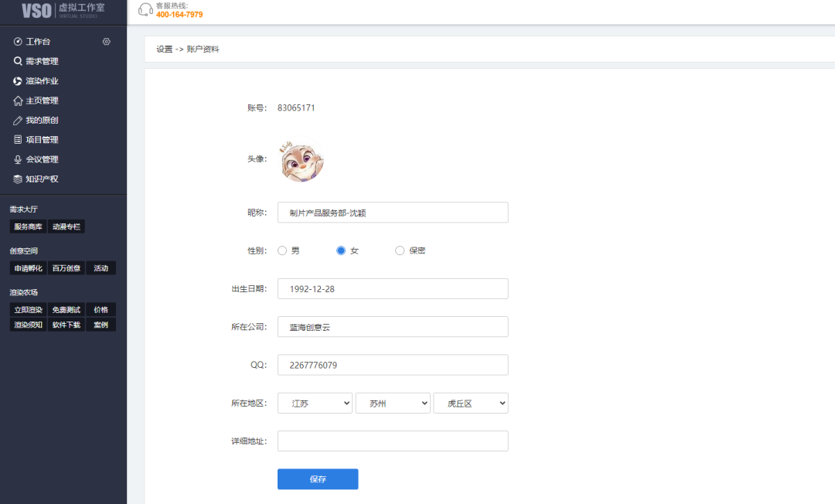The width and height of the screenshot is (835, 504).
Task: Click the magnifier icon for 需求管理
Action: pyautogui.click(x=18, y=61)
